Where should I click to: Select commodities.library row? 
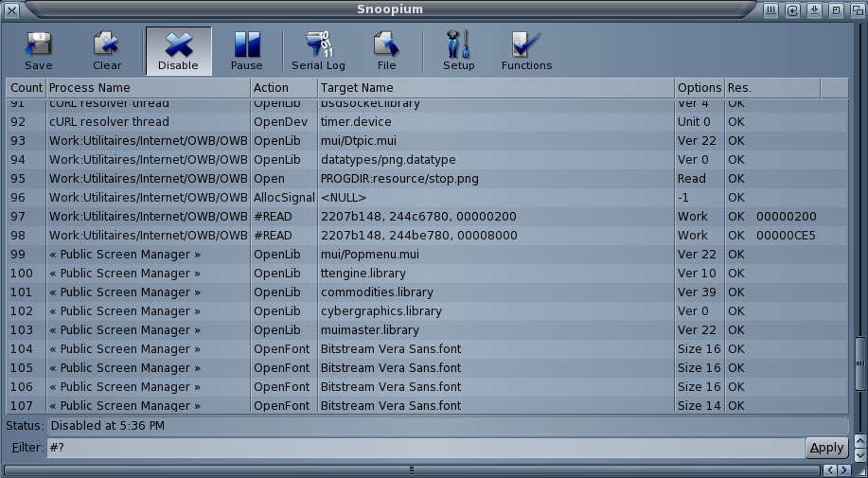click(x=427, y=292)
